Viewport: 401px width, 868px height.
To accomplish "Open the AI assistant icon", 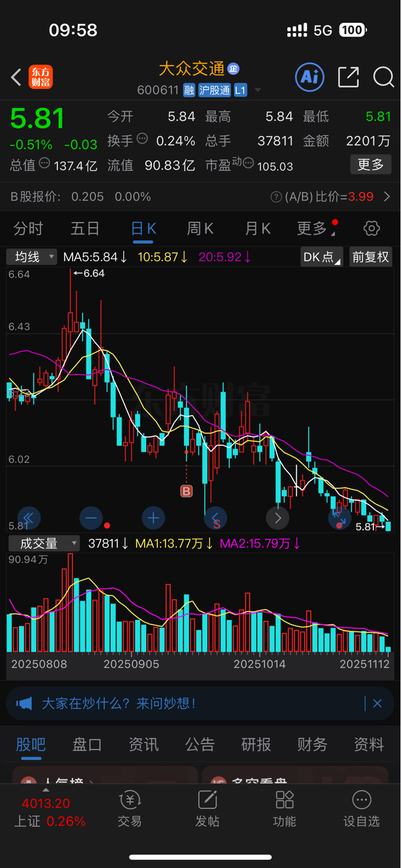I will point(310,77).
